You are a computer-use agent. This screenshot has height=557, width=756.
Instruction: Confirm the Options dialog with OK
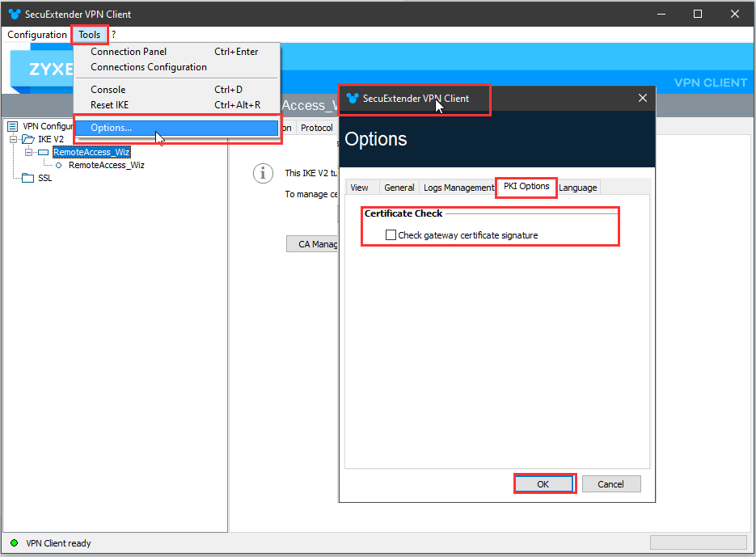coord(543,484)
